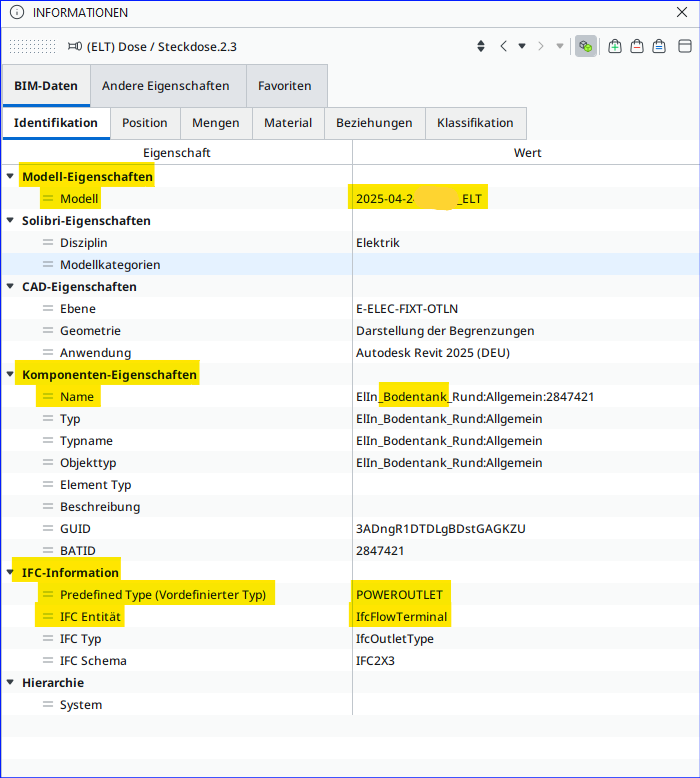The height and width of the screenshot is (778, 700).
Task: Go back to the previous component
Action: coord(504,47)
